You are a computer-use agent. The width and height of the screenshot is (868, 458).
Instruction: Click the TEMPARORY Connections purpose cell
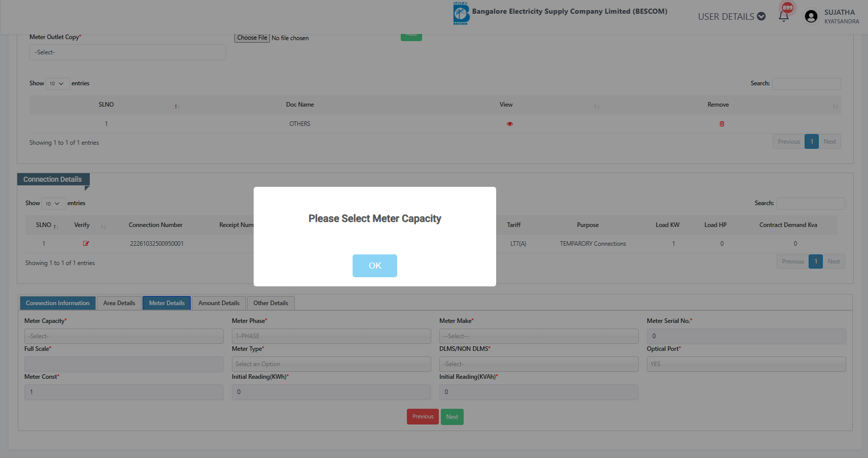[x=593, y=244]
